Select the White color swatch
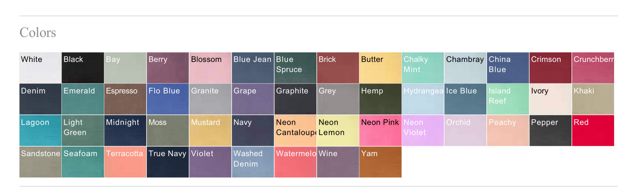 40,68
